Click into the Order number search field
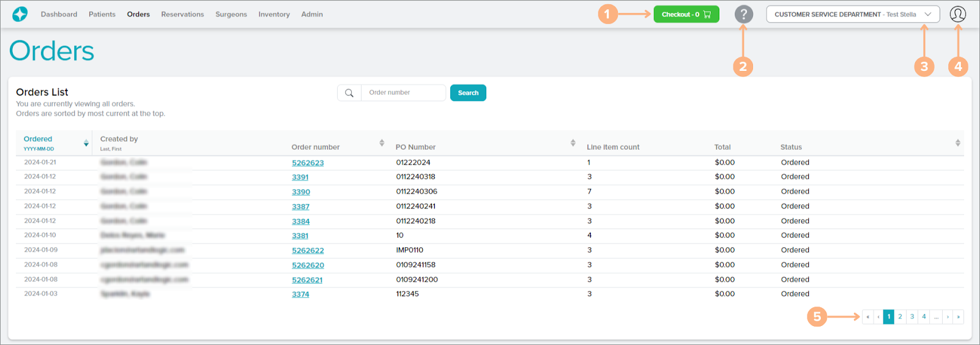The width and height of the screenshot is (980, 345). click(403, 93)
